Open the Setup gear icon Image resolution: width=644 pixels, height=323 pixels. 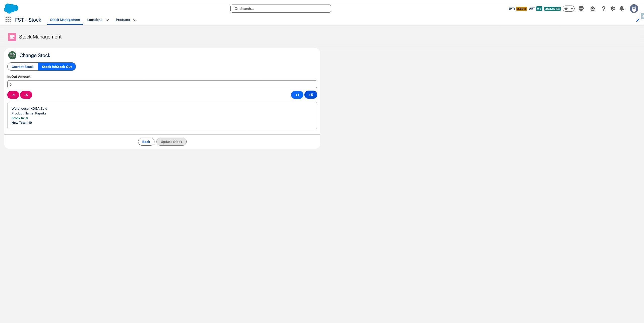pyautogui.click(x=613, y=9)
